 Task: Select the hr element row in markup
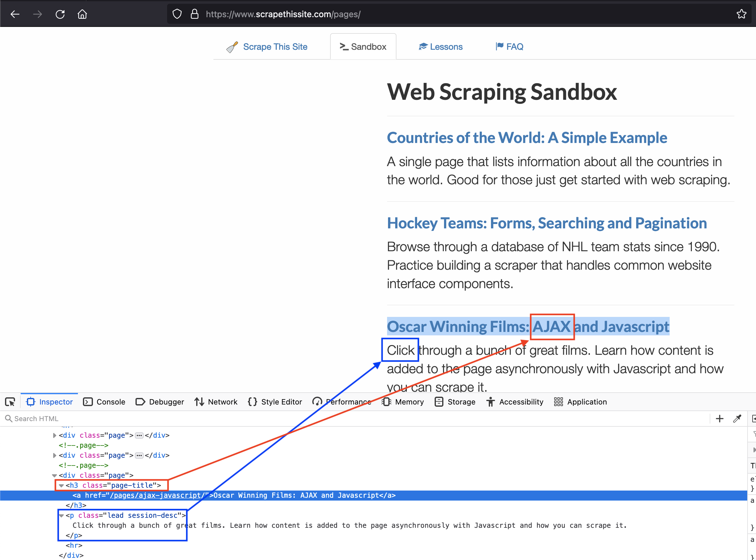[74, 546]
